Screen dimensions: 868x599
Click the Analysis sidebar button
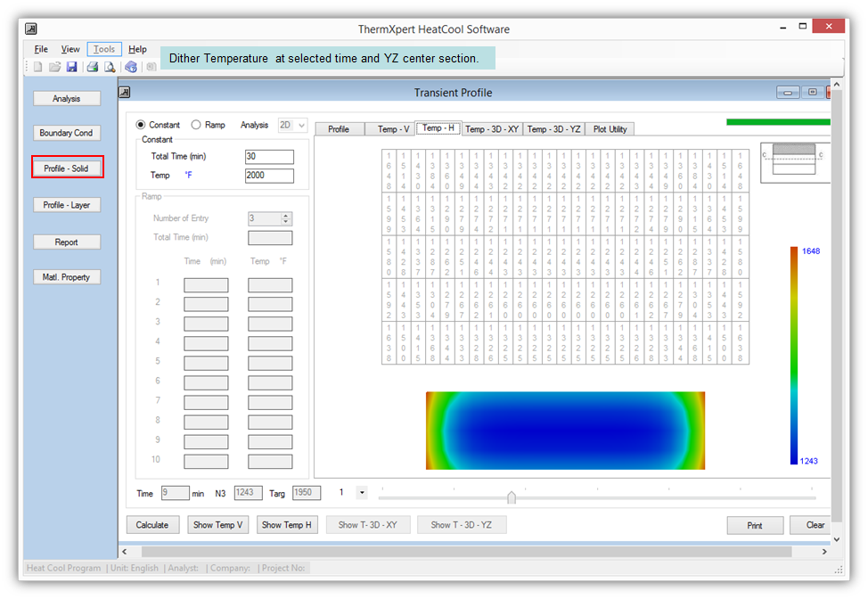click(x=67, y=99)
